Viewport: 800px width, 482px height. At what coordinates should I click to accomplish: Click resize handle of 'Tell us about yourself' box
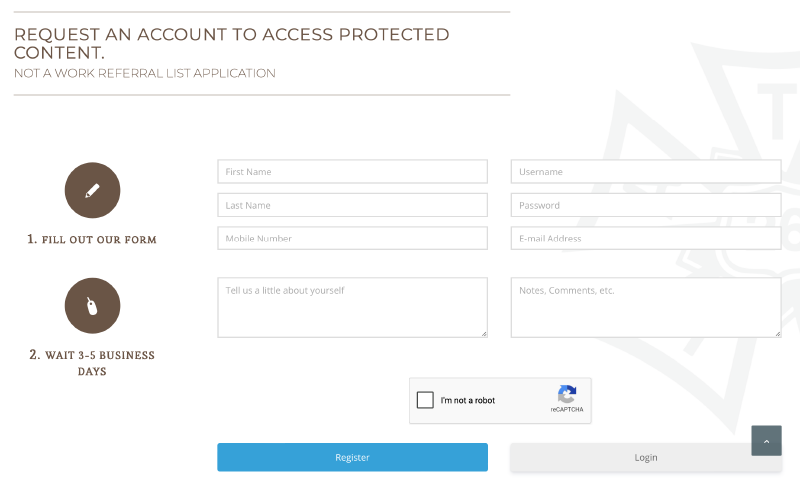coord(484,334)
